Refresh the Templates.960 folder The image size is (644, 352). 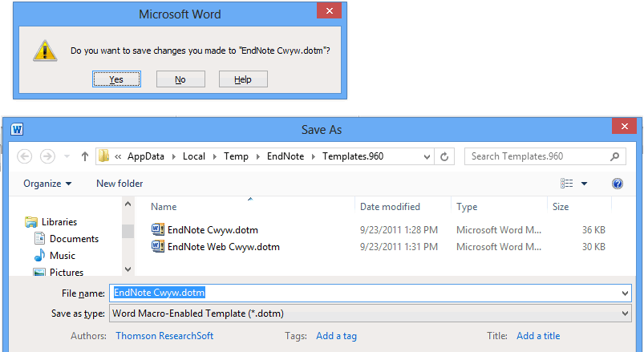tap(444, 157)
